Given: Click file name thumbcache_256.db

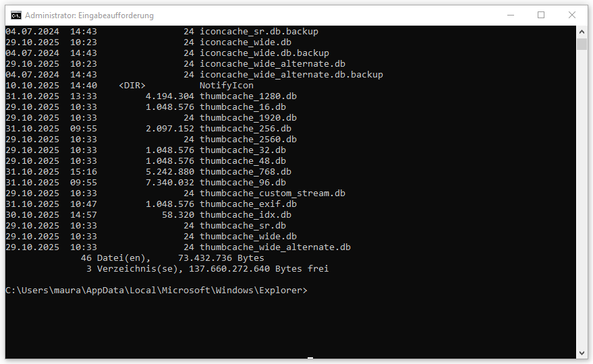Looking at the screenshot, I should [x=246, y=129].
